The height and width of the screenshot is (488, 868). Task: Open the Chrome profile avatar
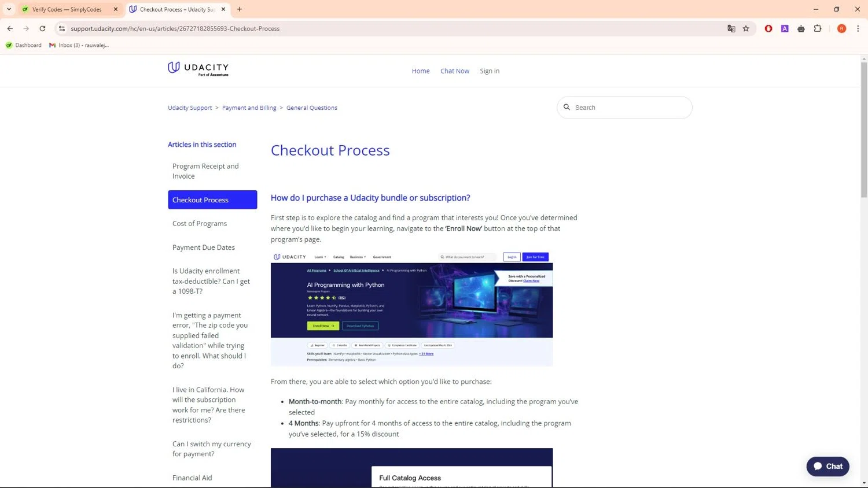841,28
